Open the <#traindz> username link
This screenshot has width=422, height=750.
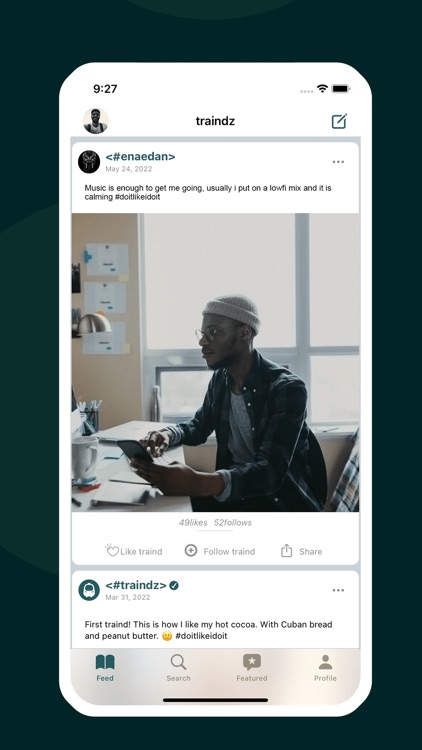[x=136, y=585]
